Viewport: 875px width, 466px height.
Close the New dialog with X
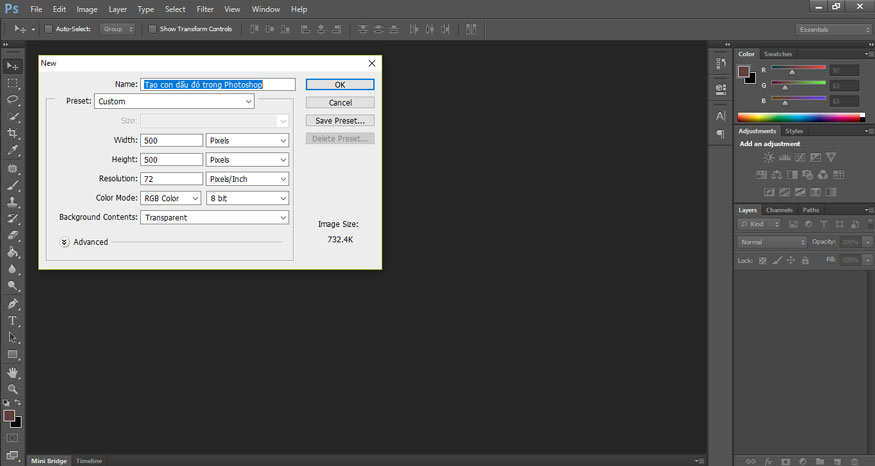pyautogui.click(x=372, y=64)
